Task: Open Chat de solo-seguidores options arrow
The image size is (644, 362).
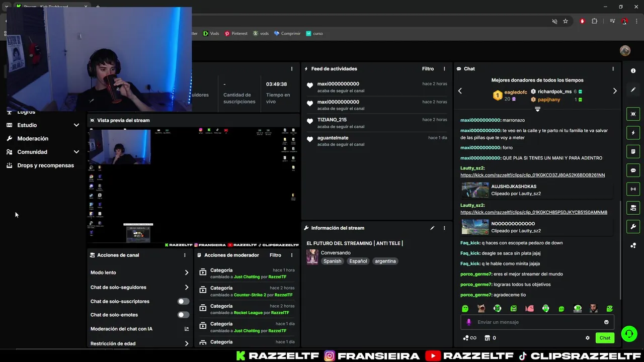Action: point(187,288)
